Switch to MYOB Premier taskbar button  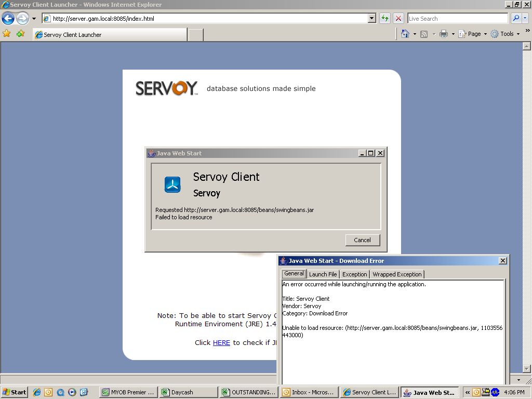pos(129,392)
